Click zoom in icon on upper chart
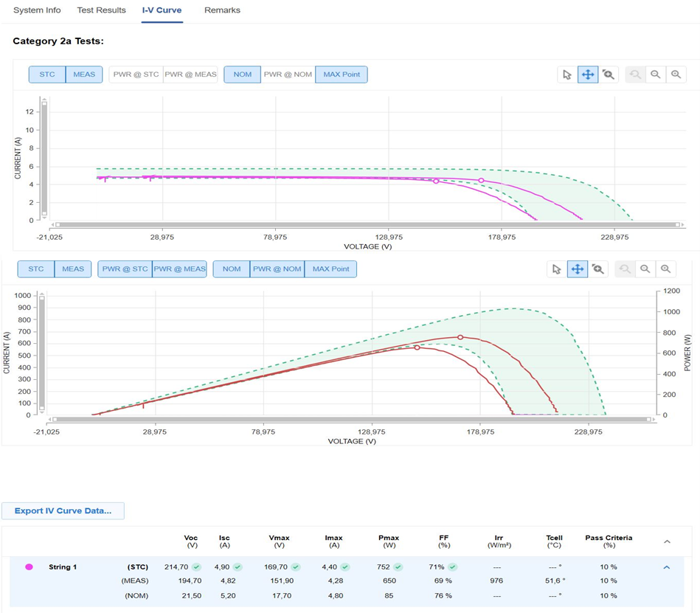The height and width of the screenshot is (613, 700). 676,75
